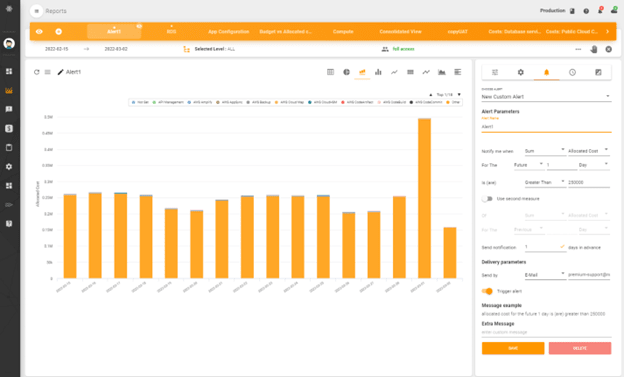The image size is (624, 377).
Task: Open the Send by E-Mail dropdown
Action: 545,275
